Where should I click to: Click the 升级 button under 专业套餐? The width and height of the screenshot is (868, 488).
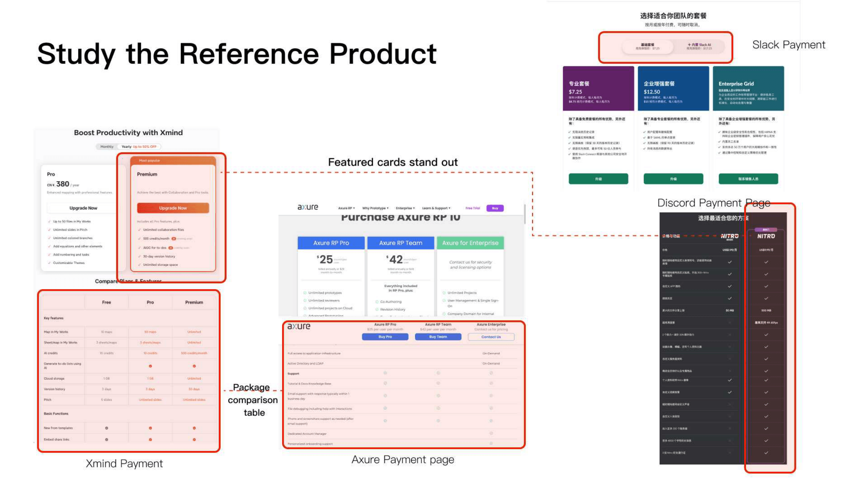click(598, 179)
